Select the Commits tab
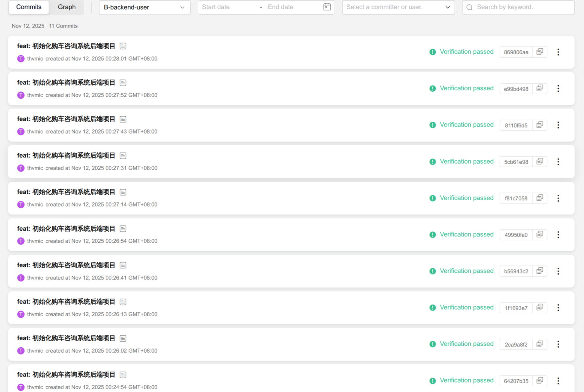 point(29,7)
